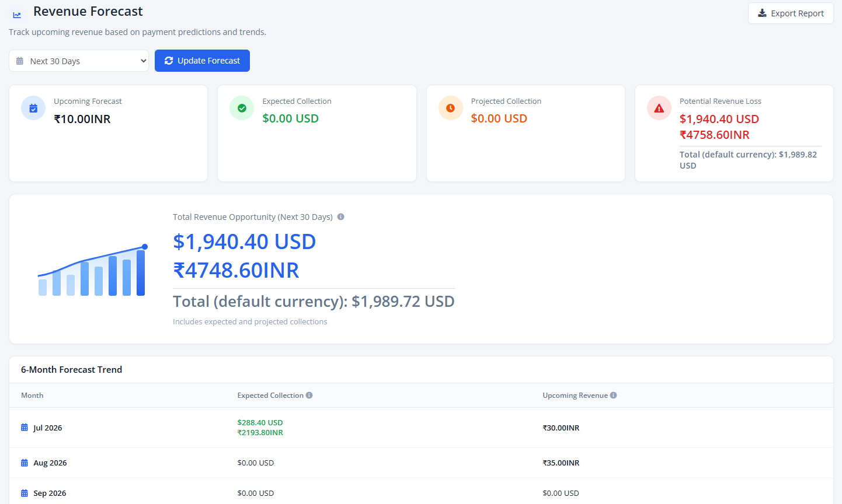Click the Upcoming Forecast card label
Image resolution: width=842 pixels, height=504 pixels.
(88, 101)
